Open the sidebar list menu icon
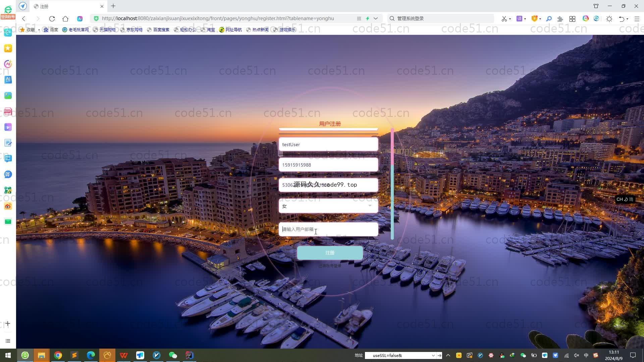The image size is (644, 362). pos(8,341)
